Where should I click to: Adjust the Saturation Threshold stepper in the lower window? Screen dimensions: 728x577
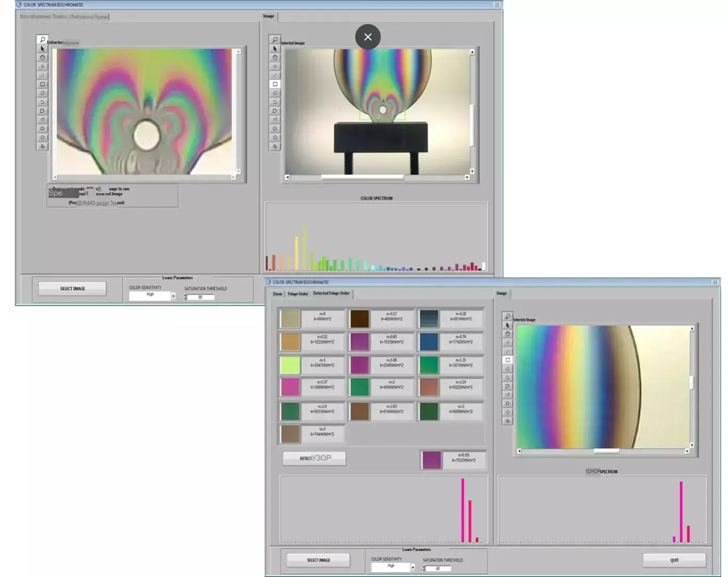coord(424,568)
